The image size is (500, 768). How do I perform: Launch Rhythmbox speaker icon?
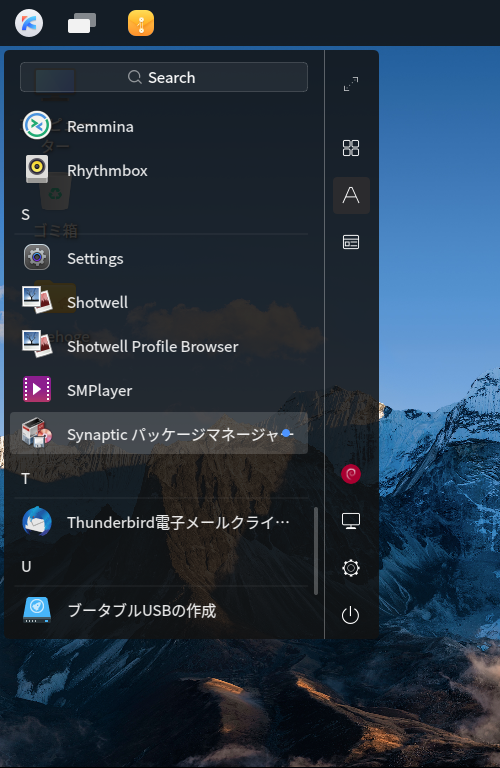pyautogui.click(x=37, y=169)
